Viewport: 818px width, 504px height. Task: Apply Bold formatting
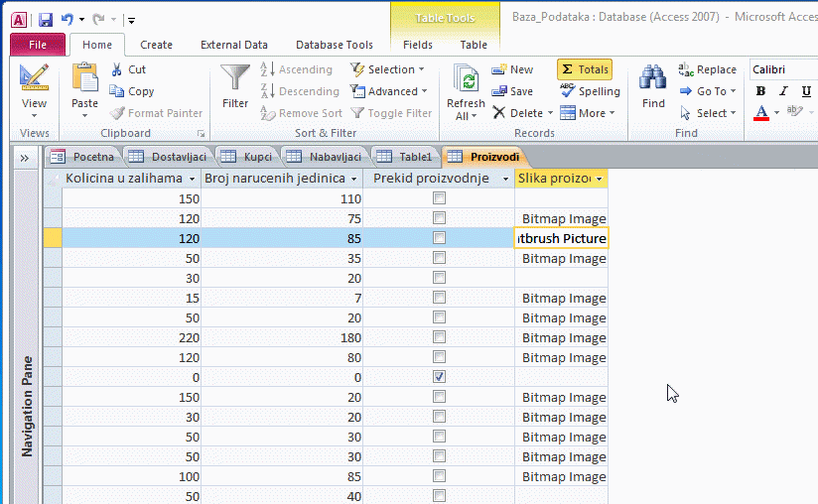click(760, 91)
